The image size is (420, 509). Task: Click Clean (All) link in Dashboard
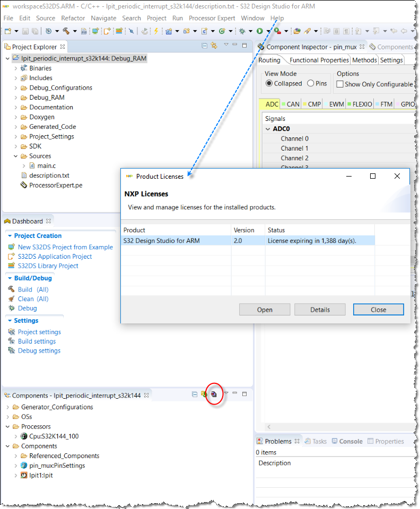tap(33, 299)
